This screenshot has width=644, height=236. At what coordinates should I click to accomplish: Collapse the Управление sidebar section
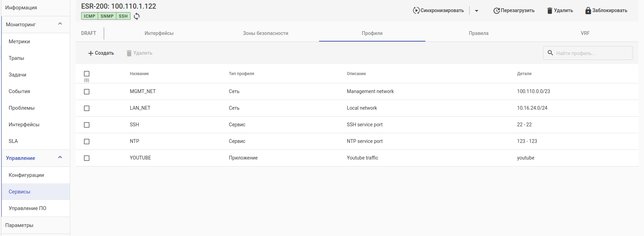click(x=60, y=157)
